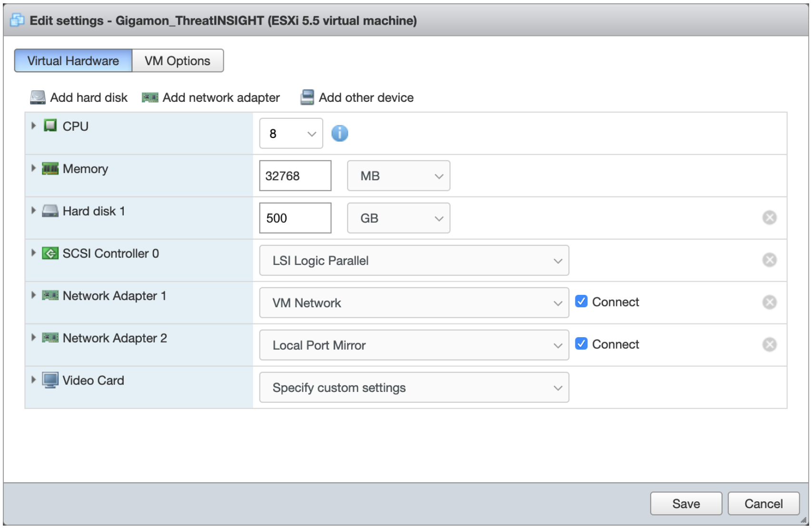Viewport: 812px width, 528px height.
Task: Expand the Network Adapter 2 row triangle
Action: click(x=33, y=337)
